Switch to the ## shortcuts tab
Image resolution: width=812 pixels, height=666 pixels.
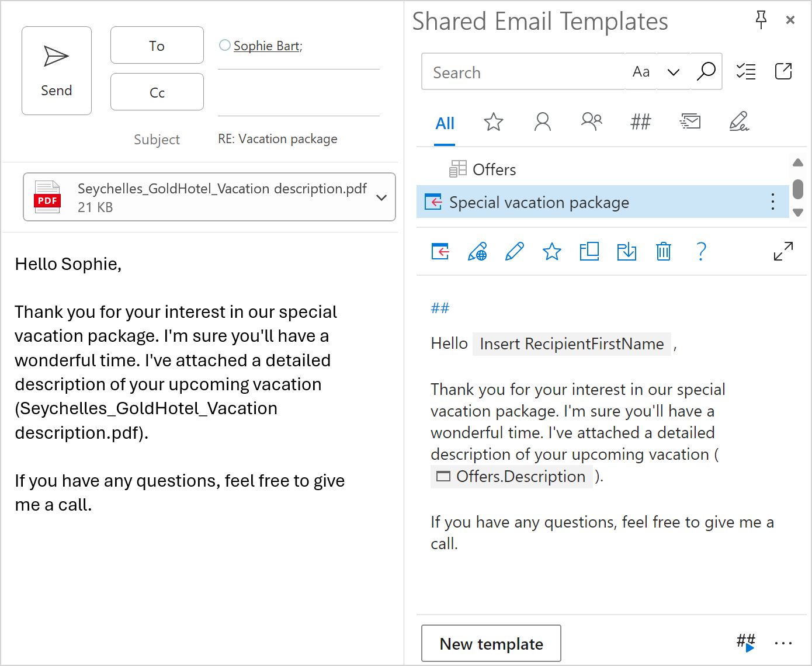click(x=641, y=122)
